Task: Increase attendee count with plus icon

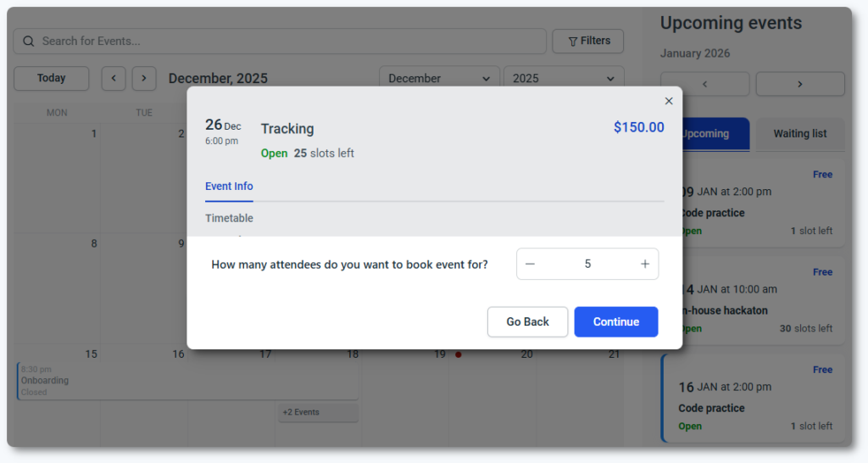Action: 645,264
